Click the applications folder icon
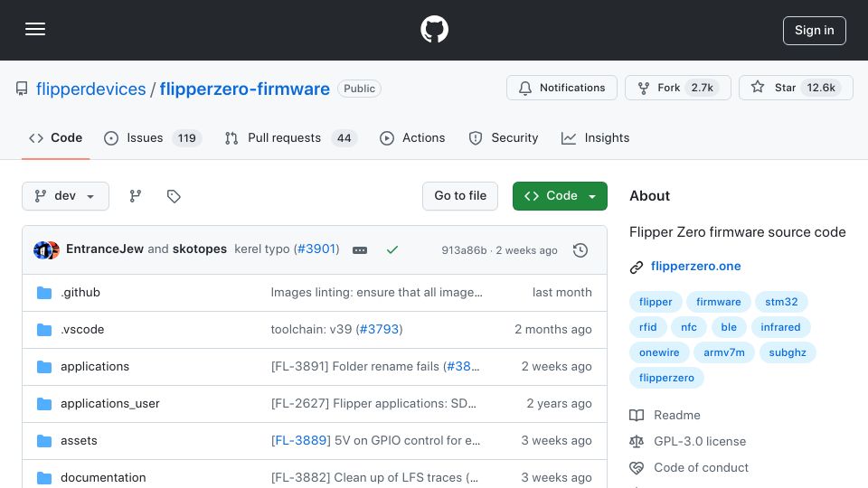Image resolution: width=868 pixels, height=488 pixels. (x=44, y=367)
